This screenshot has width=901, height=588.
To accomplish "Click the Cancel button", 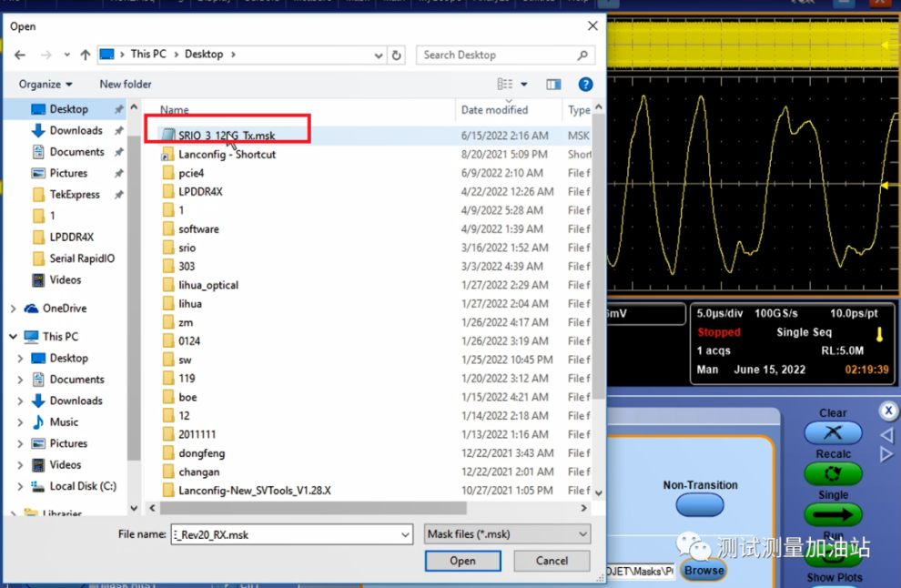I will tap(552, 561).
